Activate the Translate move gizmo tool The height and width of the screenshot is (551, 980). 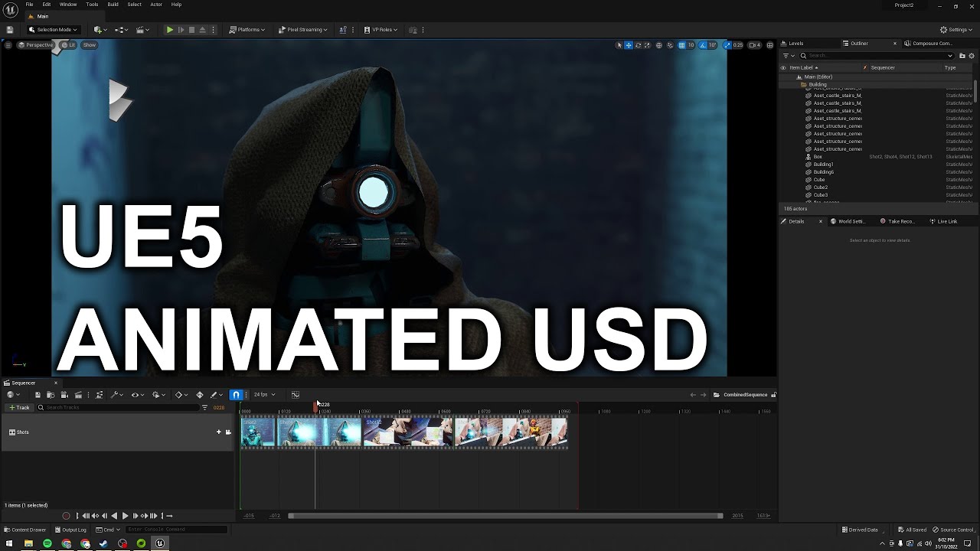click(629, 45)
